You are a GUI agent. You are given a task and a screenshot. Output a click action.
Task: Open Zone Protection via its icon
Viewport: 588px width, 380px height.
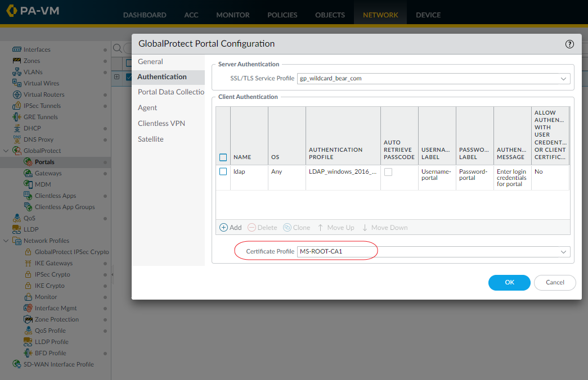pyautogui.click(x=28, y=319)
